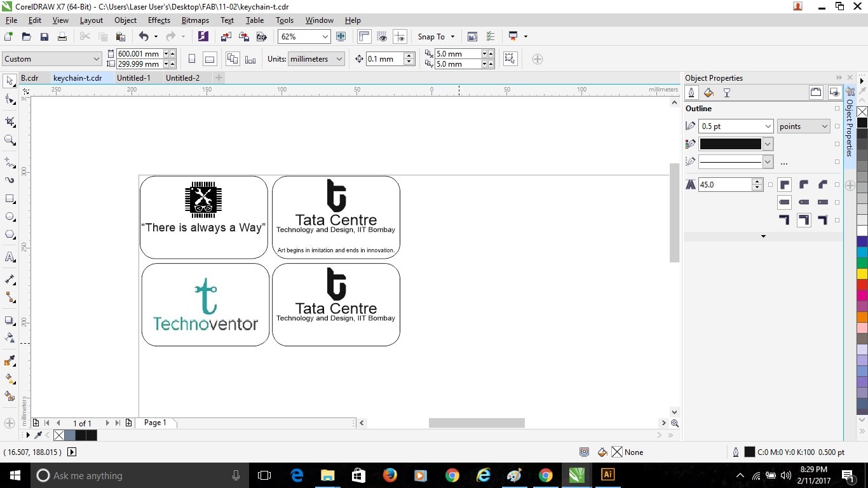Open the outline width 0.5 pt dropdown
868x488 pixels.
[768, 126]
